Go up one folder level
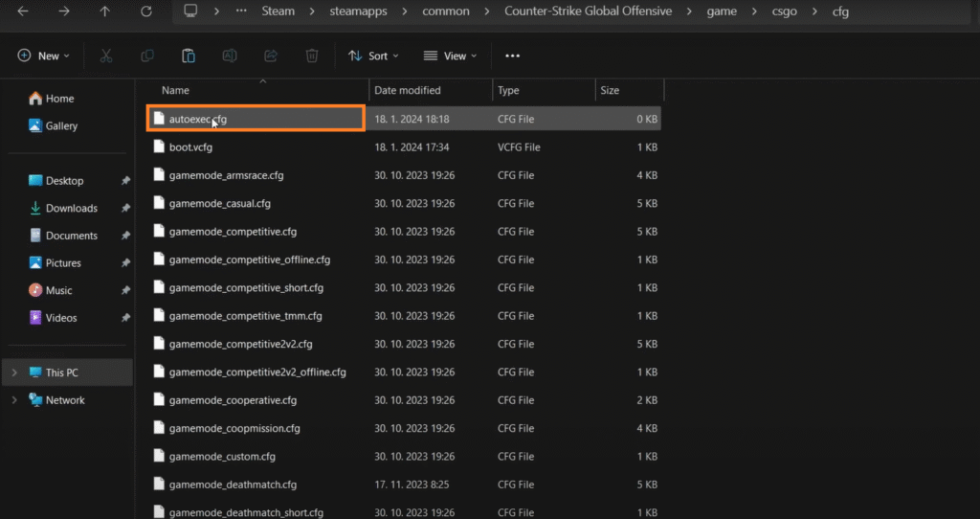Image resolution: width=980 pixels, height=519 pixels. click(104, 11)
